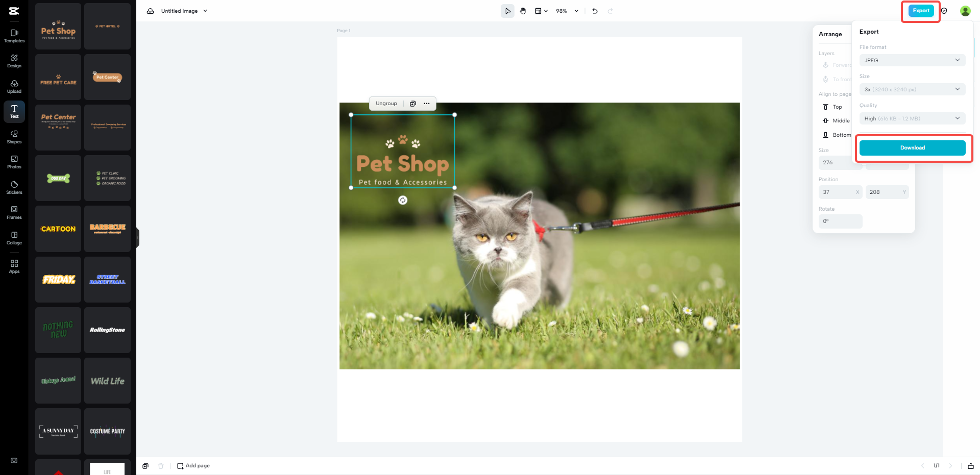Open the Quality High dropdown
The height and width of the screenshot is (475, 980).
[912, 118]
